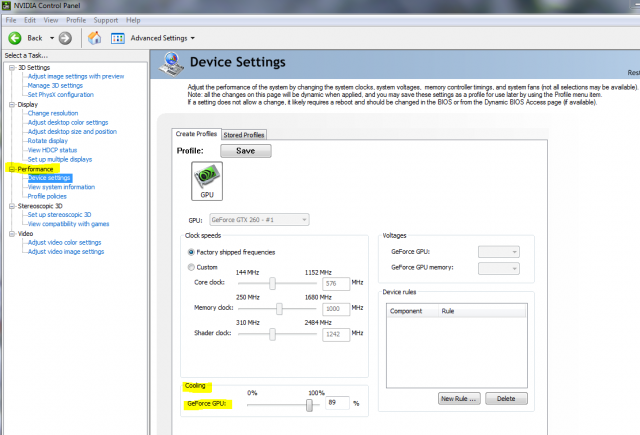640x435 pixels.
Task: Open View compatibility with games
Action: pyautogui.click(x=68, y=224)
